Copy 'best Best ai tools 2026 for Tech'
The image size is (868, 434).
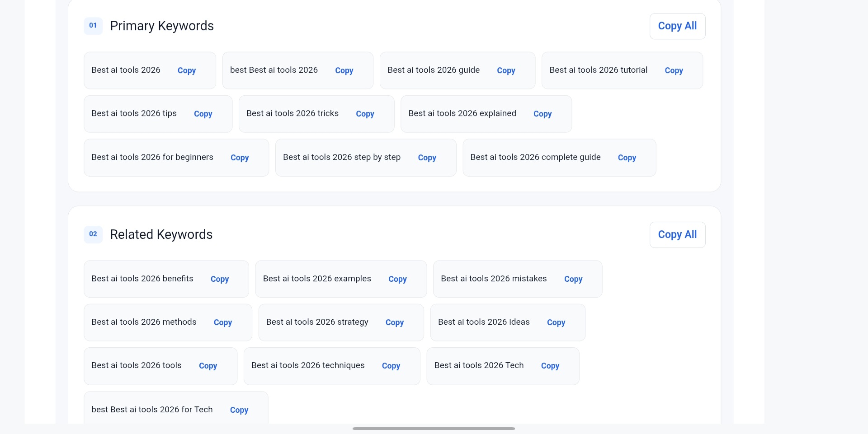[239, 410]
